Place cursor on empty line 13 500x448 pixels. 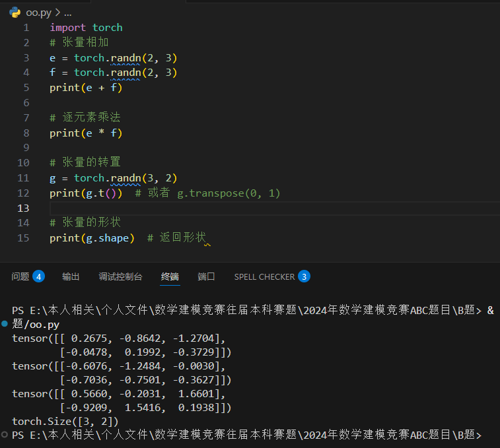click(274, 208)
